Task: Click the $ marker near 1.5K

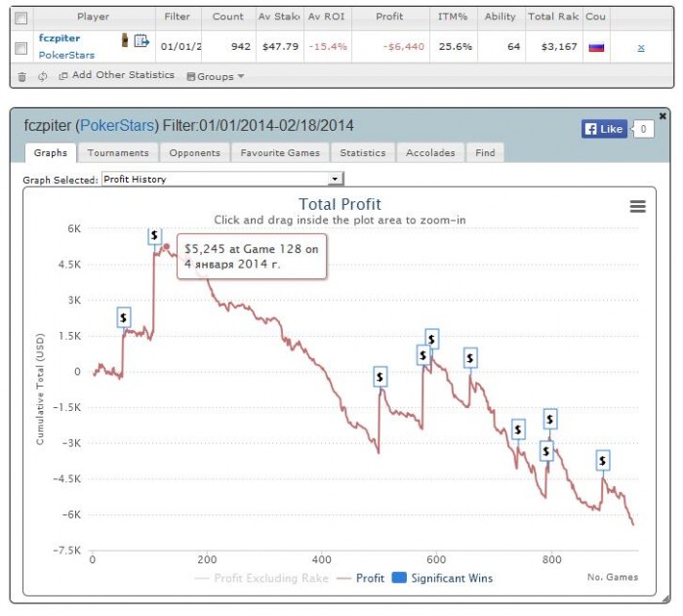Action: [124, 318]
